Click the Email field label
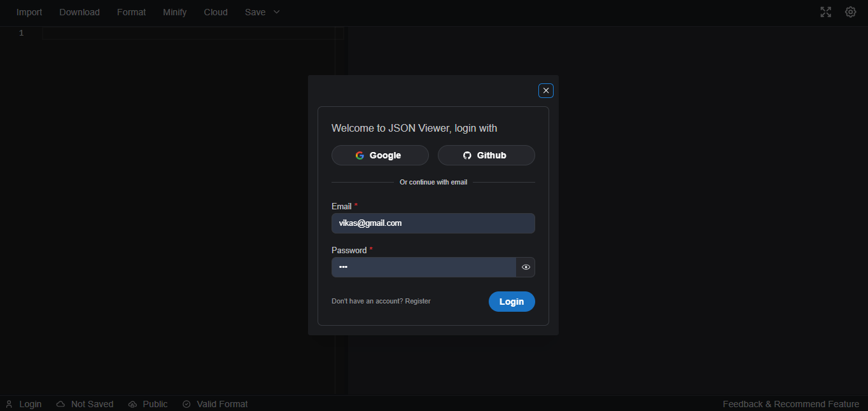The height and width of the screenshot is (411, 868). pyautogui.click(x=342, y=206)
